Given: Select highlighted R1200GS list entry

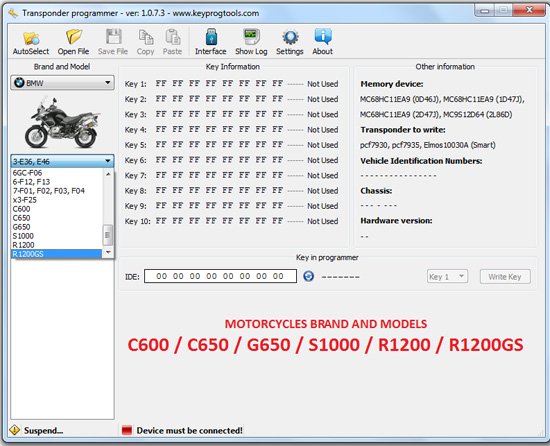Looking at the screenshot, I should pyautogui.click(x=57, y=254).
